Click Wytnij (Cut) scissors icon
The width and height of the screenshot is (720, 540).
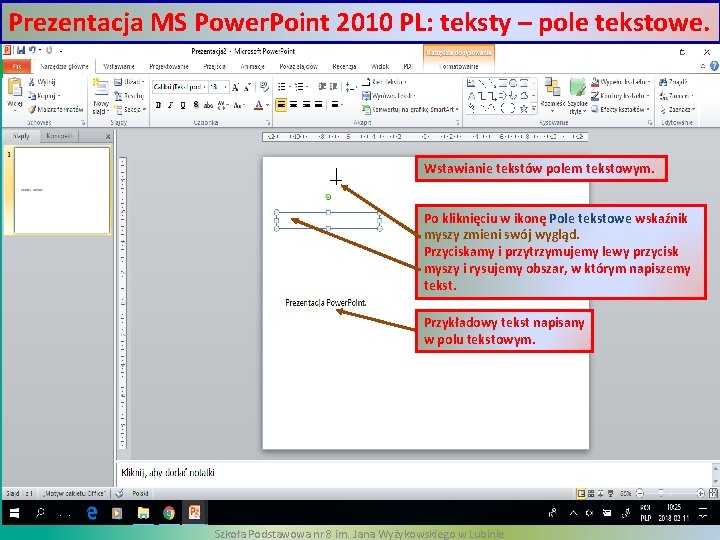coord(32,82)
